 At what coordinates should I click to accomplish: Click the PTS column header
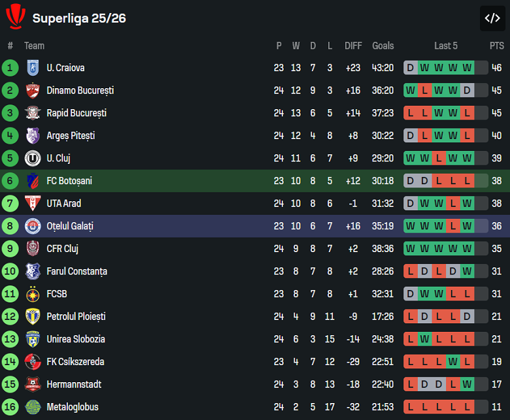point(496,46)
